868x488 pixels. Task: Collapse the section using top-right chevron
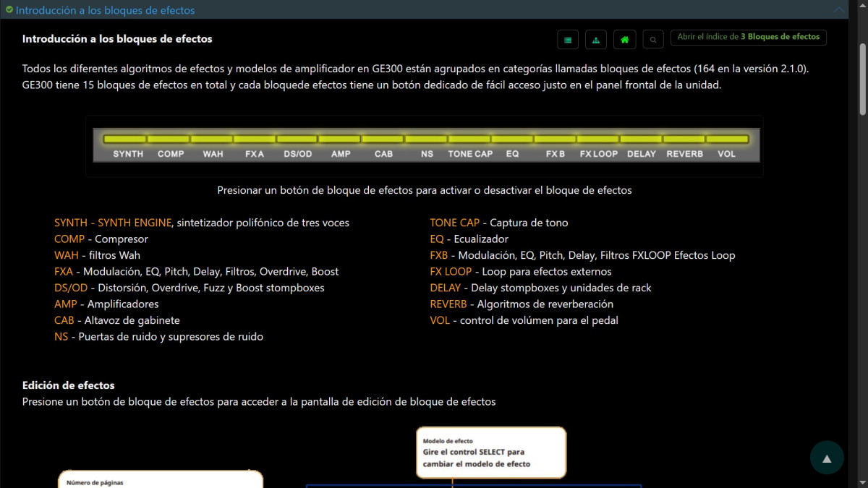[839, 10]
